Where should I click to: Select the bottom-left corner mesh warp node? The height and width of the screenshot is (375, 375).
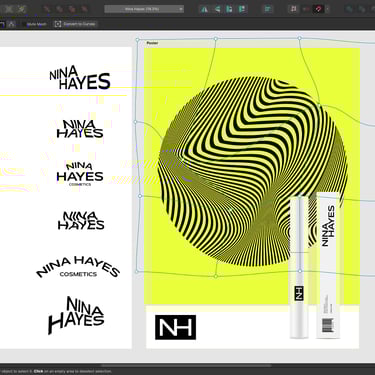click(137, 272)
